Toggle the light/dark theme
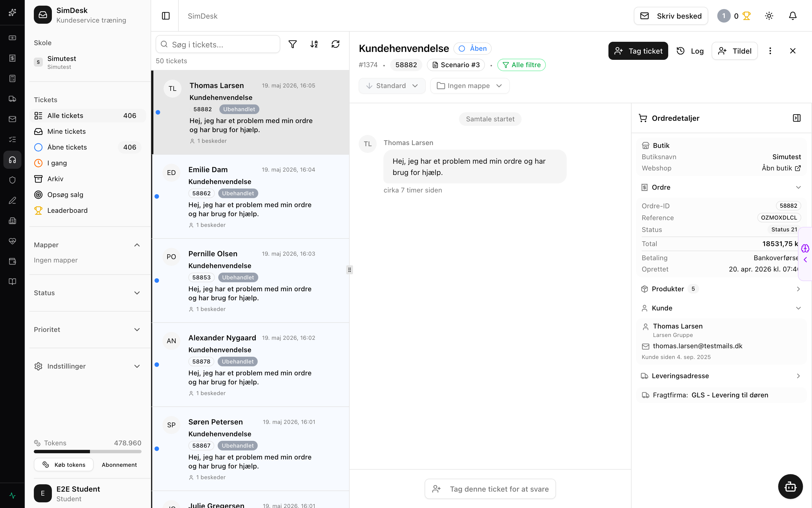 pyautogui.click(x=769, y=16)
